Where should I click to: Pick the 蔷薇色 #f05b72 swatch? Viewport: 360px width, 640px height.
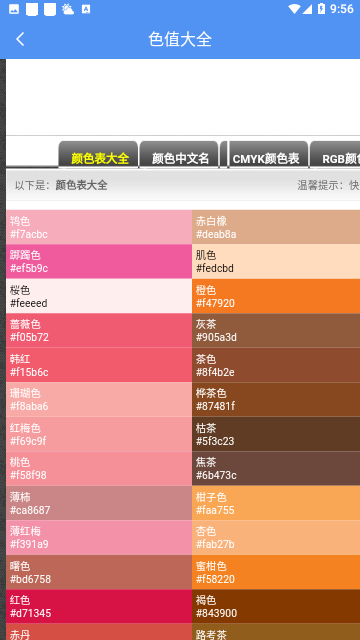(x=99, y=331)
